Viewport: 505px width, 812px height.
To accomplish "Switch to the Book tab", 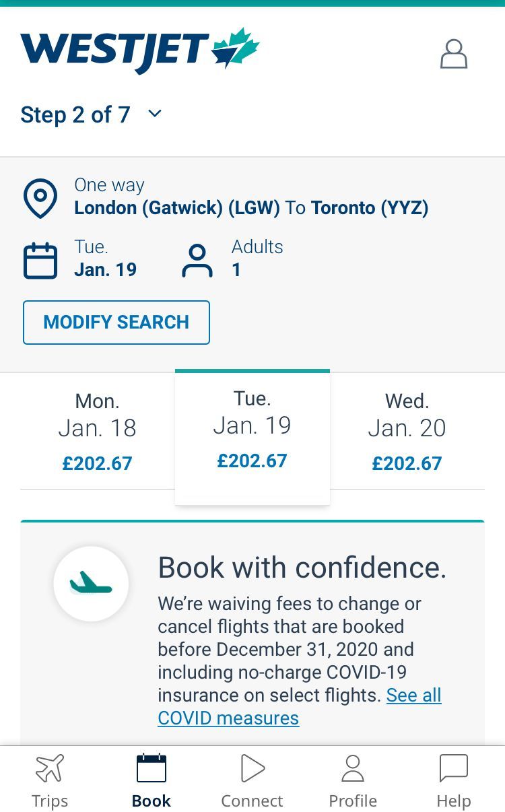I will [x=151, y=781].
